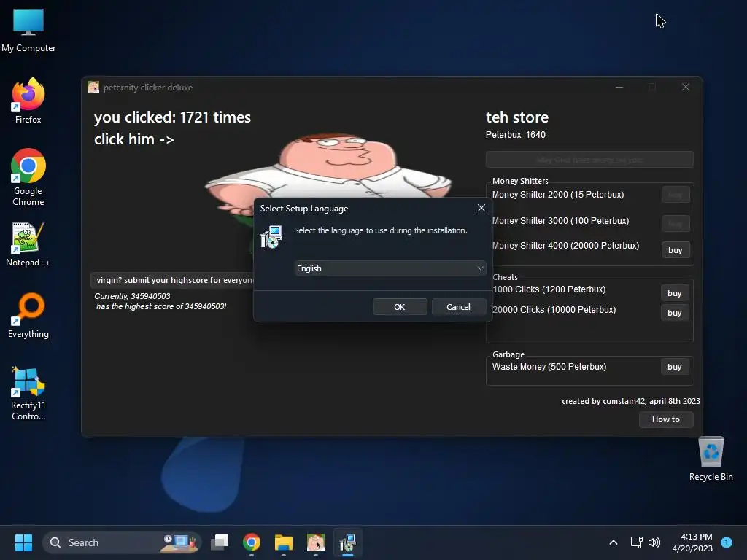
Task: Click the submit your highscore button
Action: coord(172,280)
